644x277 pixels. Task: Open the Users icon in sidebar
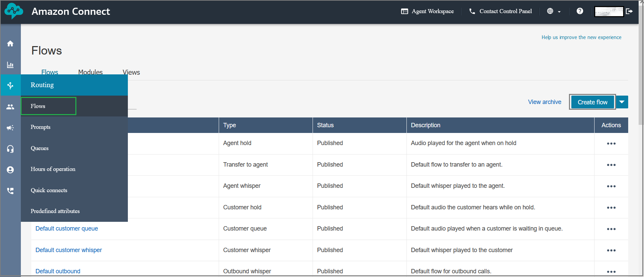(x=10, y=107)
